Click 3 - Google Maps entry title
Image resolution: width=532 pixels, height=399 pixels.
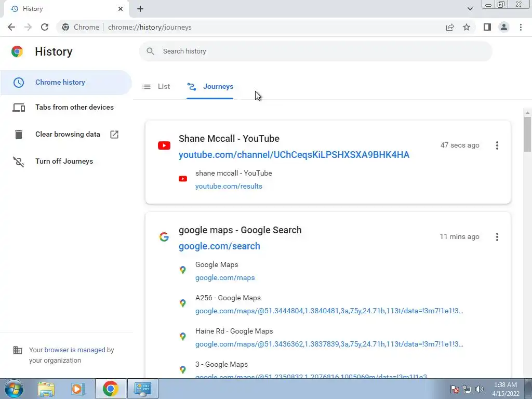(221, 365)
